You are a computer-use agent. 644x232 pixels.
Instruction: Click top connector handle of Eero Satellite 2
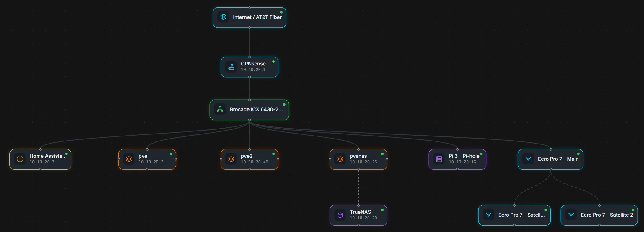[x=599, y=205]
